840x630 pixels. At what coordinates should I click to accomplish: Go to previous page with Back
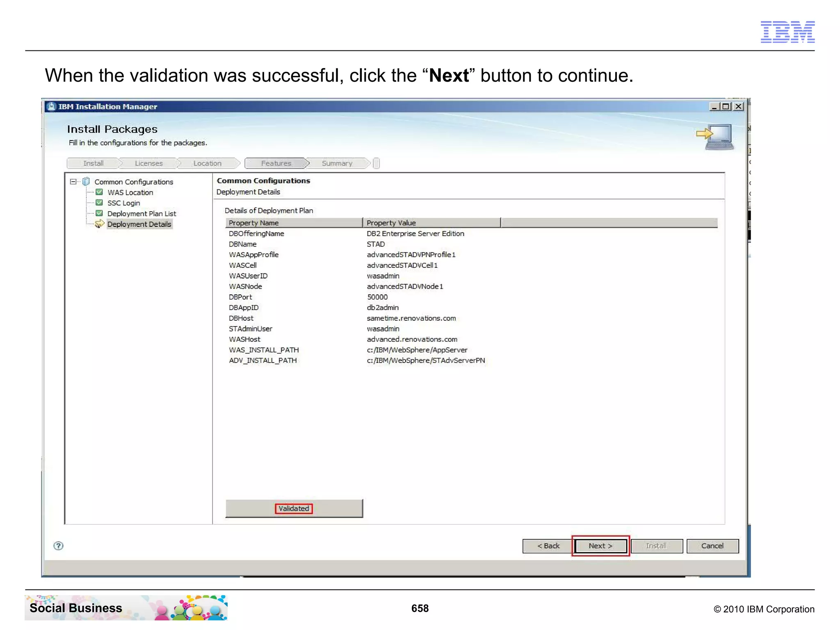548,546
